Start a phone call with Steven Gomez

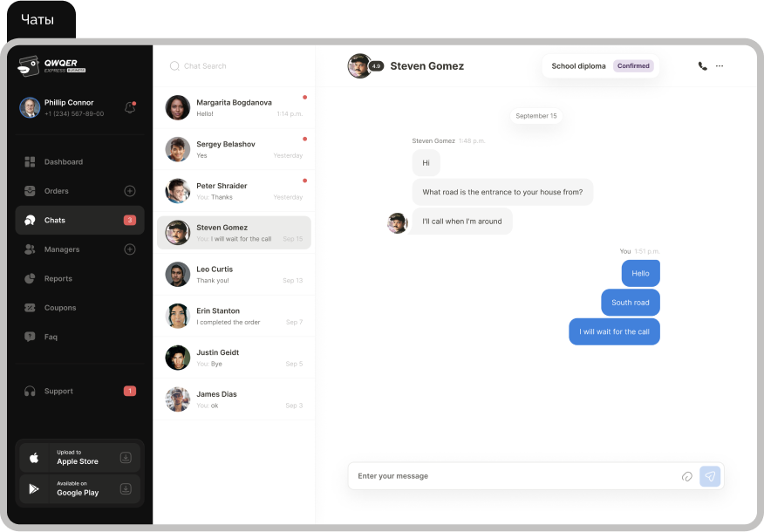[702, 66]
